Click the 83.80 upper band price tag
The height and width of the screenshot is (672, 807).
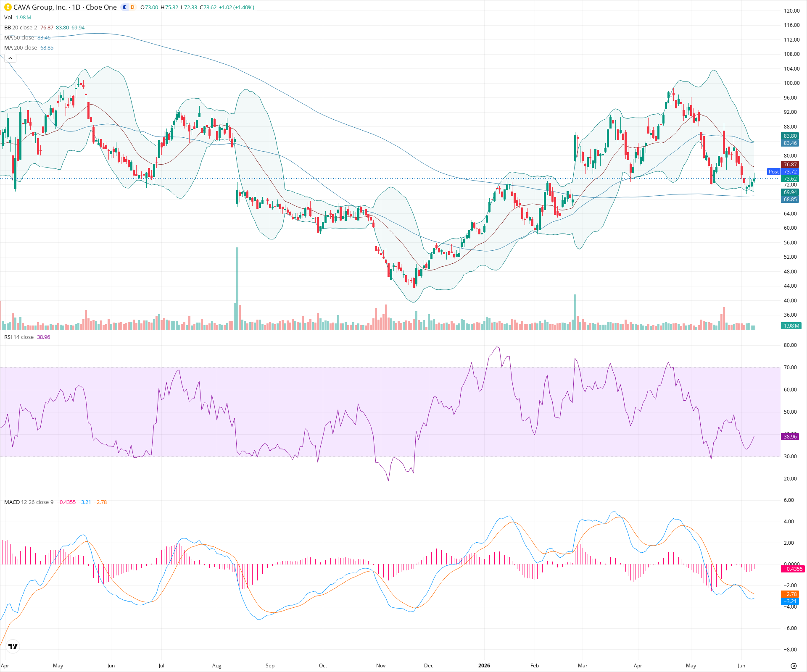pos(790,136)
